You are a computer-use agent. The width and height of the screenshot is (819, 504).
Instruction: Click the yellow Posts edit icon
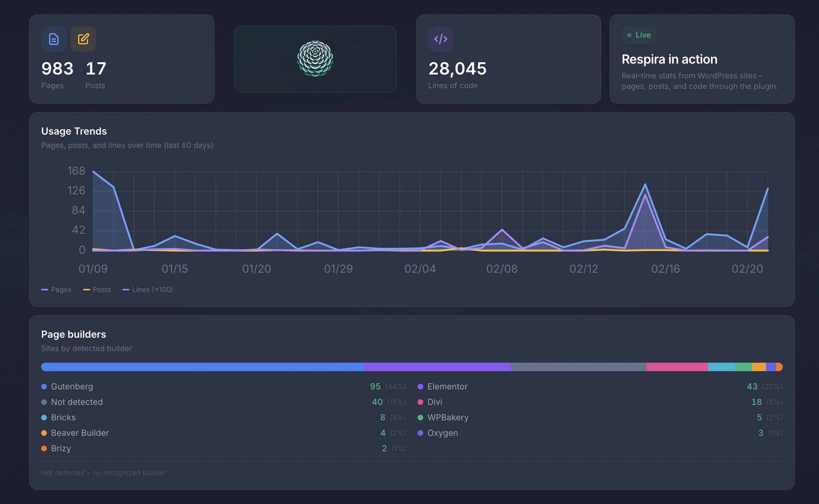coord(83,39)
